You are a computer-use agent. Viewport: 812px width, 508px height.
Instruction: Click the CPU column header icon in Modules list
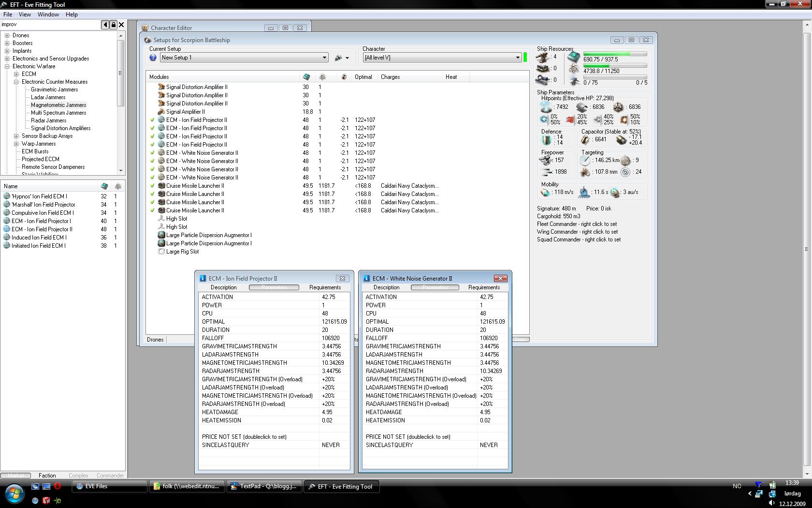(x=306, y=77)
